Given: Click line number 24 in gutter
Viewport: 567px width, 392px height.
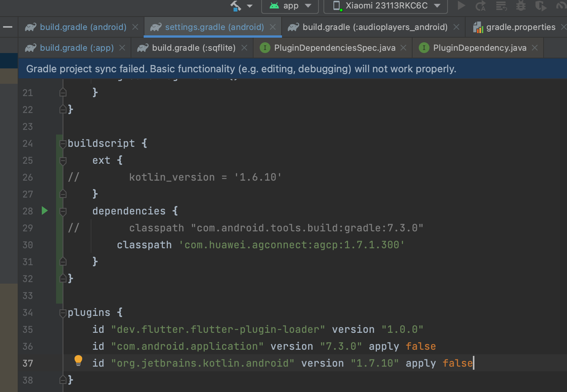Looking at the screenshot, I should [28, 144].
